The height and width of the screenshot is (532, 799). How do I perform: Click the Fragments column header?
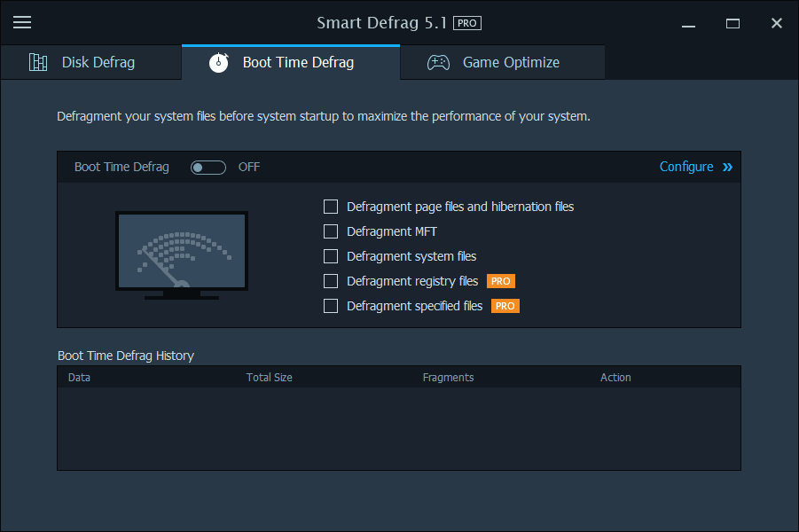pyautogui.click(x=448, y=377)
